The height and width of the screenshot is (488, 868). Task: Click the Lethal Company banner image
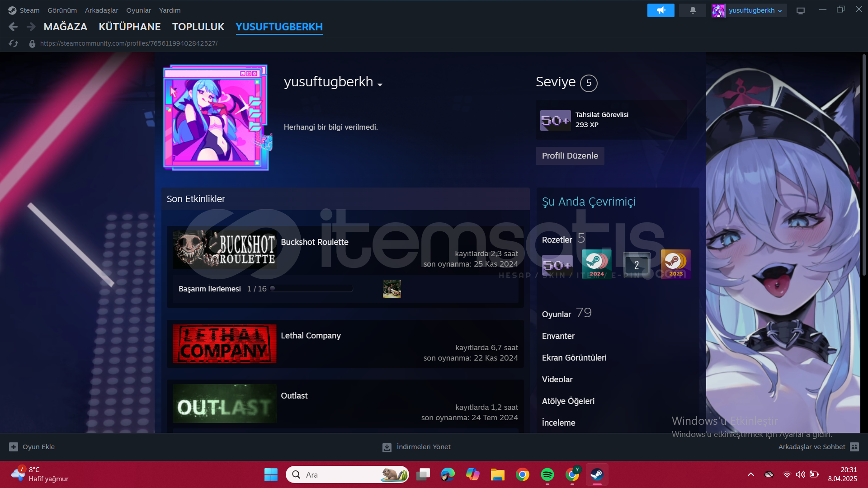224,344
